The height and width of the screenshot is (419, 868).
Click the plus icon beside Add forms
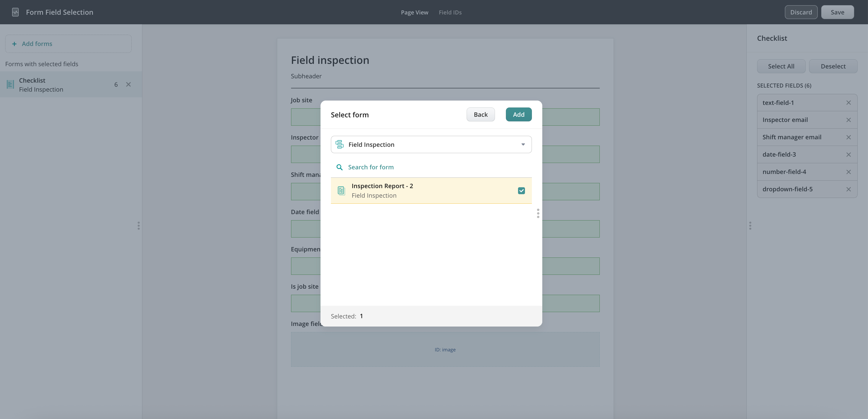coord(14,44)
